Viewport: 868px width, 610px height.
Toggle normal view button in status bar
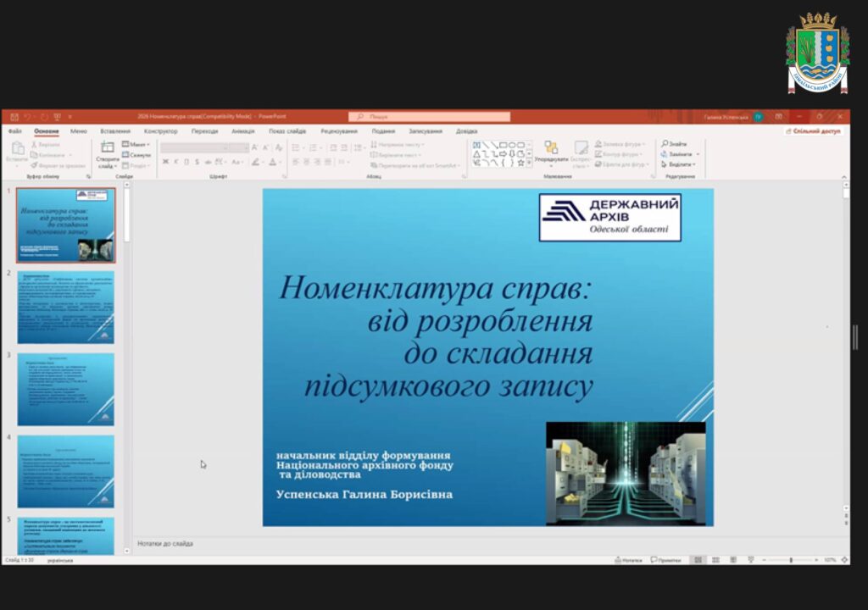[x=698, y=560]
